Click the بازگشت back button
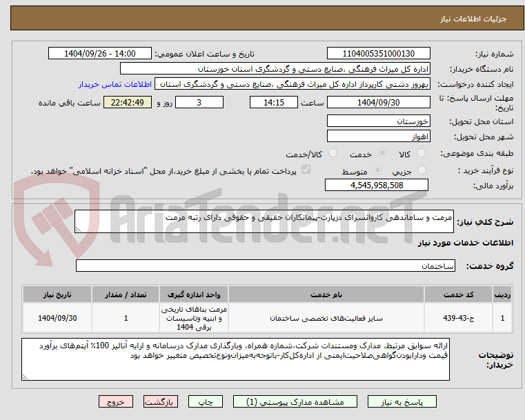Image resolution: width=525 pixels, height=420 pixels. click(x=161, y=401)
